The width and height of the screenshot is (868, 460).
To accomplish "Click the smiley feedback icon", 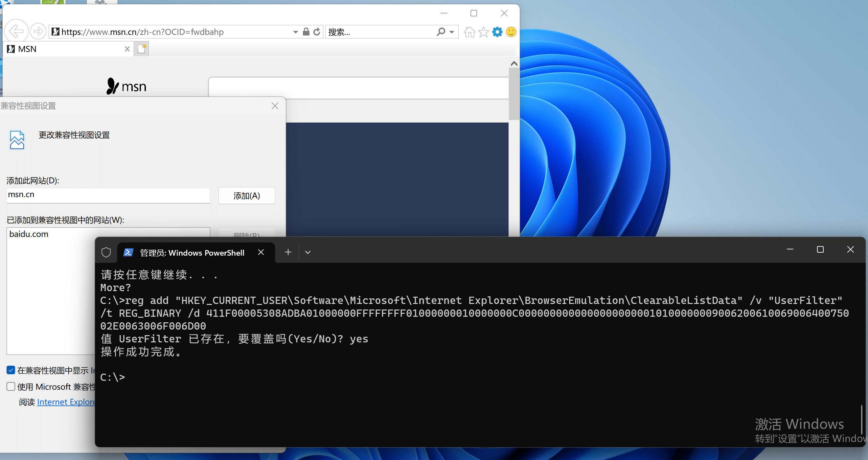I will click(511, 32).
